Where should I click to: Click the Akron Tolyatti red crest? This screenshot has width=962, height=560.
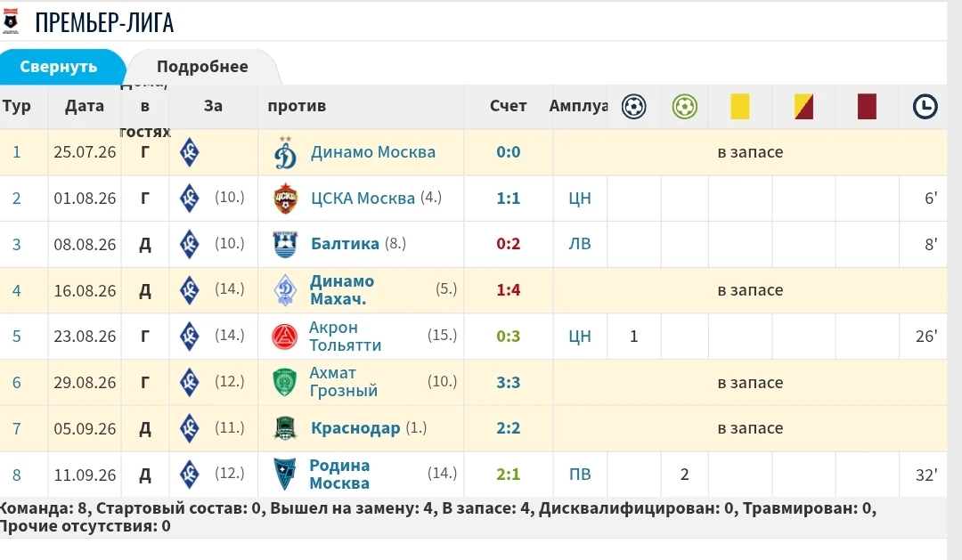(285, 337)
